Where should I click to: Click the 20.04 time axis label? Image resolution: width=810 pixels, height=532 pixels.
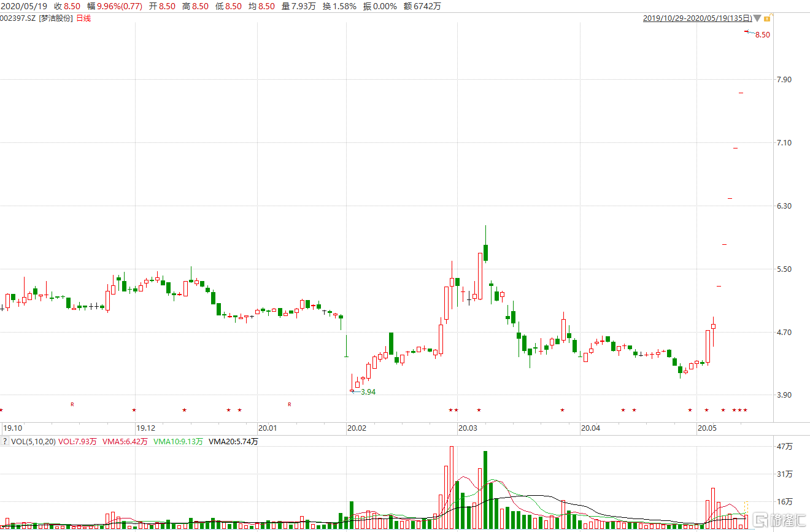[590, 428]
